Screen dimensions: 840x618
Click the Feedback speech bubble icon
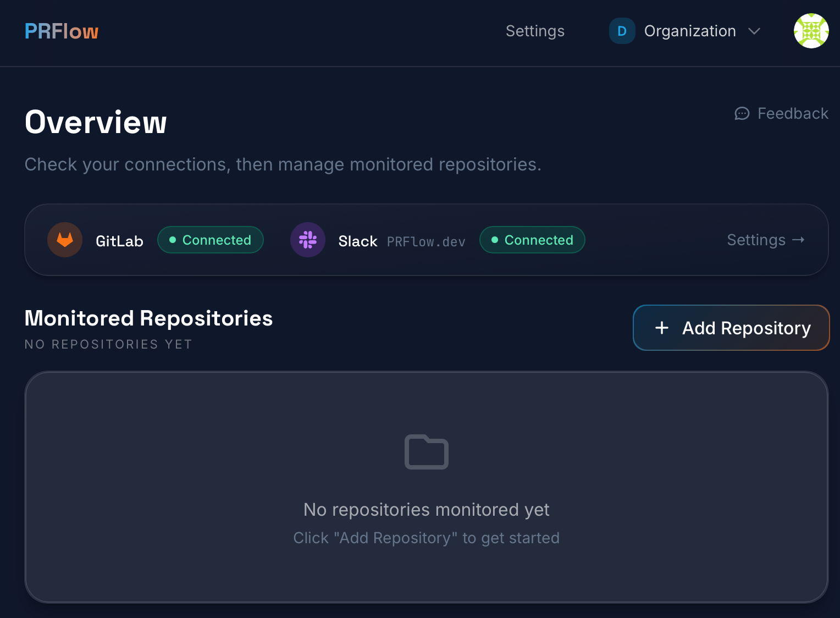pyautogui.click(x=742, y=113)
